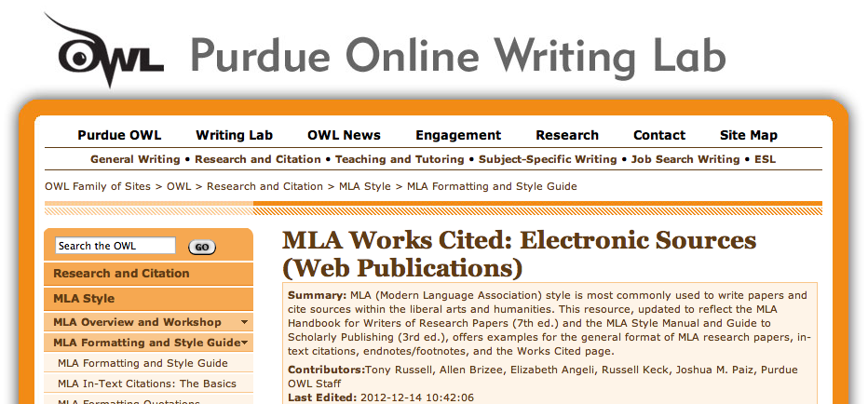The height and width of the screenshot is (404, 868).
Task: Click the Contributors label text
Action: [x=327, y=370]
